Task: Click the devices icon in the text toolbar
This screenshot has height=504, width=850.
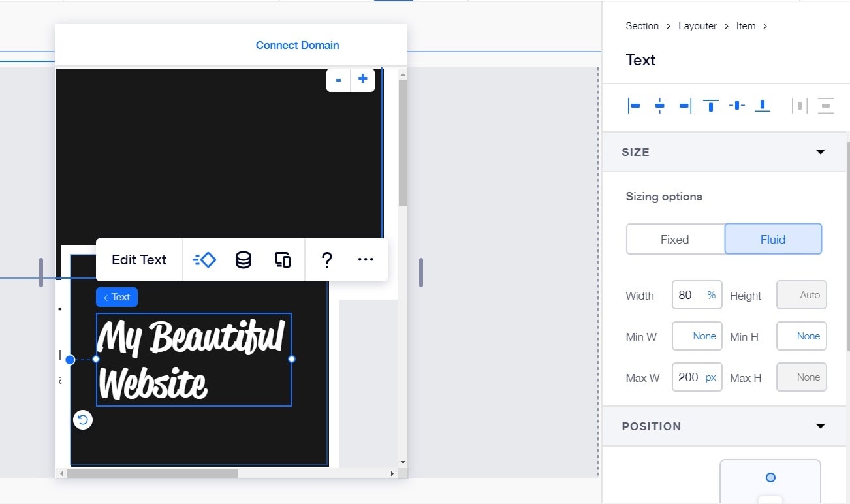Action: point(282,259)
